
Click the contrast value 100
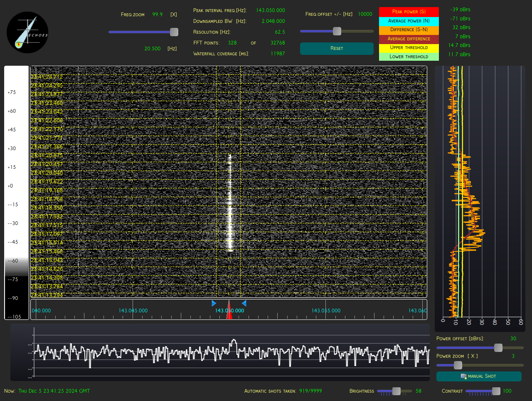(507, 391)
